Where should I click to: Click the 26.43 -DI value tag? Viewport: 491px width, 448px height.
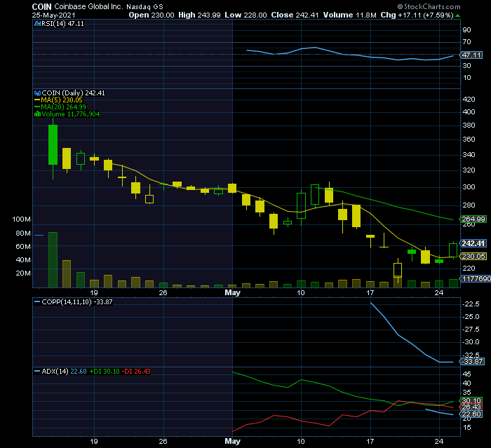[x=471, y=407]
